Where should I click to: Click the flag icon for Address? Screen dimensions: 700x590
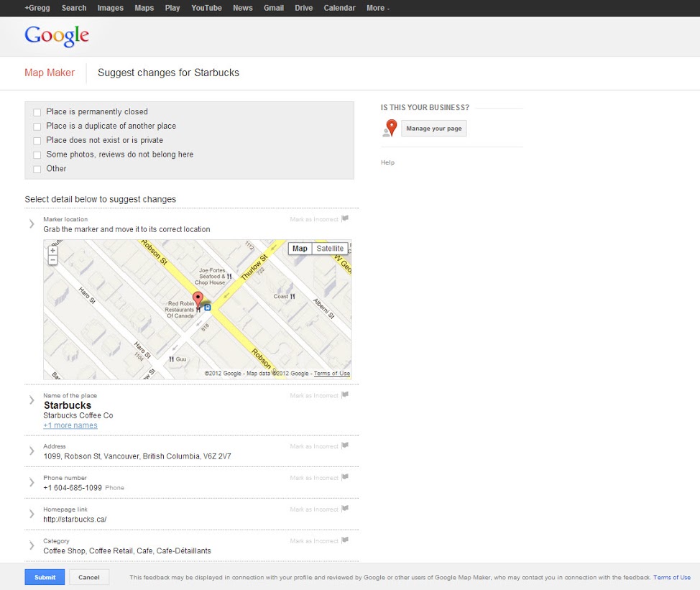tap(345, 446)
